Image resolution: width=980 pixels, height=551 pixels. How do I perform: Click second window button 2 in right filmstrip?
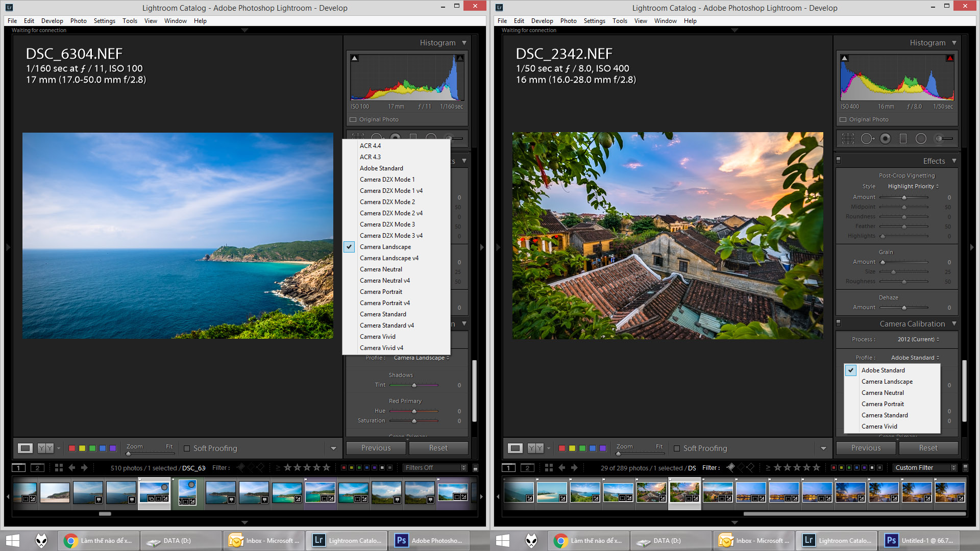[527, 467]
